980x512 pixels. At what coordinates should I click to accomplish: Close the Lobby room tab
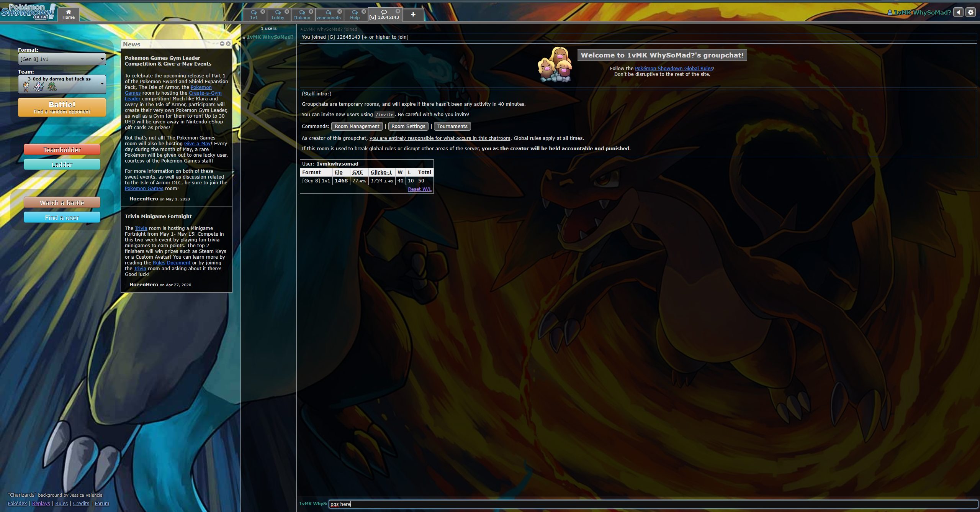coord(287,11)
